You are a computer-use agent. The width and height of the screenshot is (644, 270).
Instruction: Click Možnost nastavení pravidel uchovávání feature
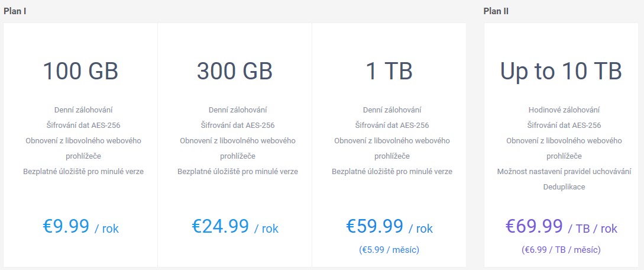point(564,171)
